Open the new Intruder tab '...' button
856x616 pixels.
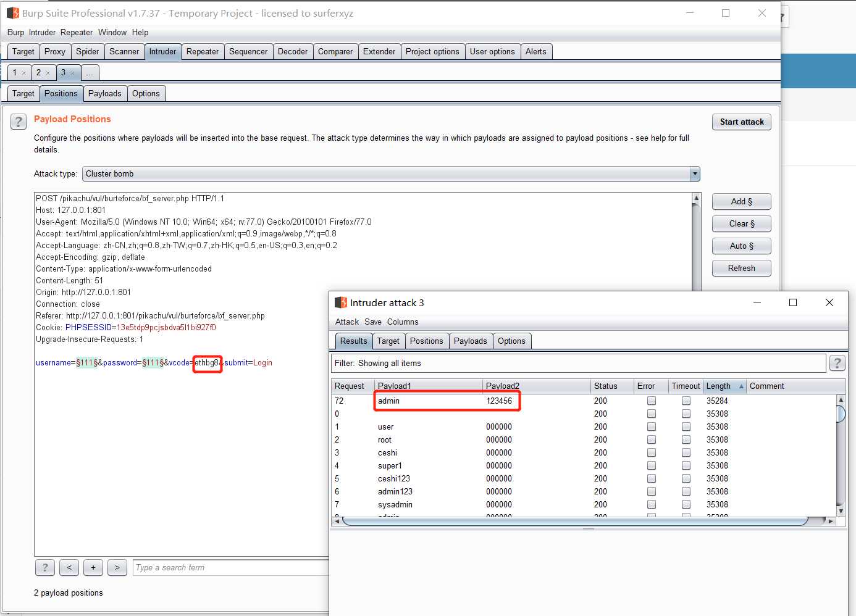pyautogui.click(x=90, y=73)
